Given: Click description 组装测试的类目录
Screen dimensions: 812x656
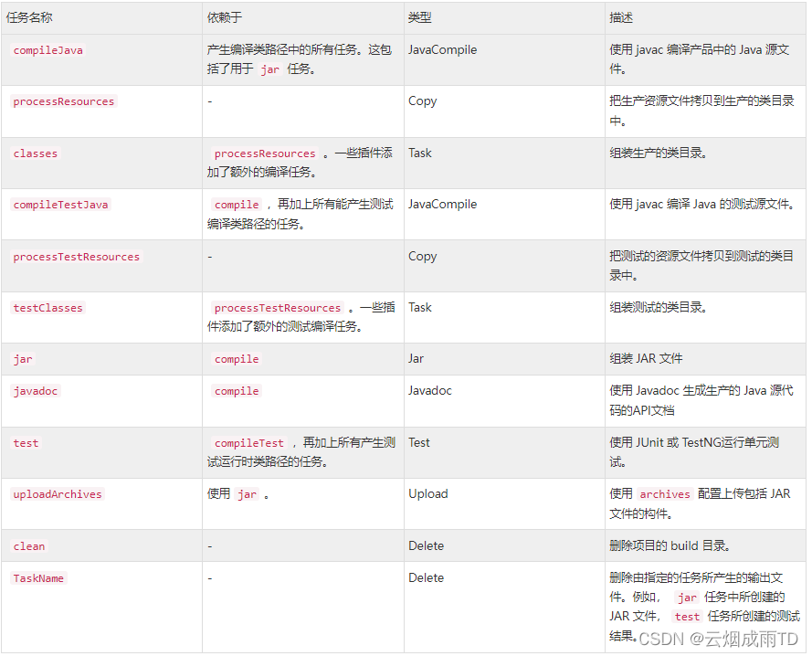Looking at the screenshot, I should 659,307.
